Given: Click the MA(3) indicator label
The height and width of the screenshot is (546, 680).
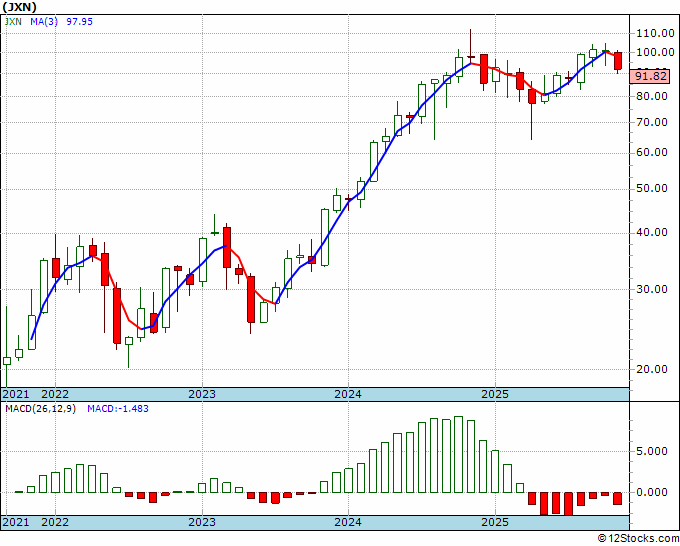Looking at the screenshot, I should click(44, 22).
